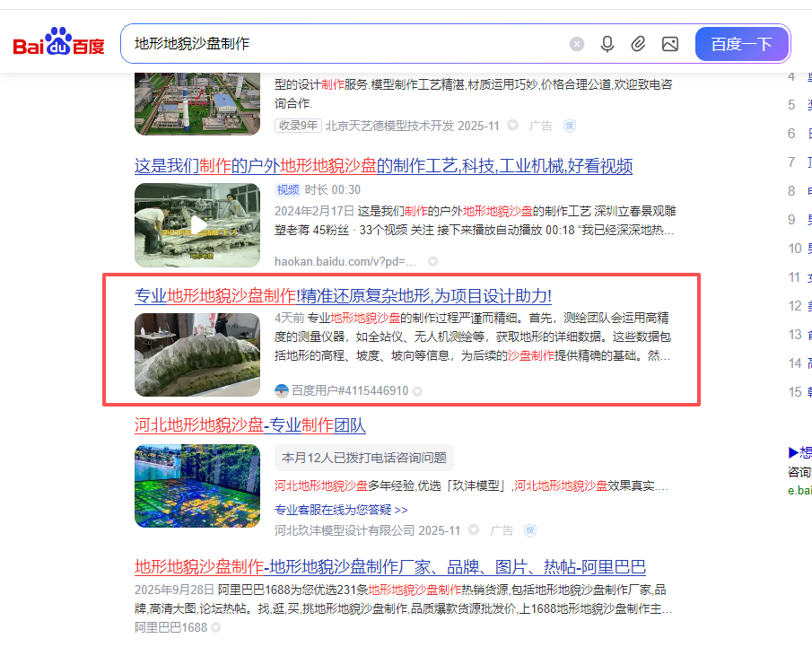812x647 pixels.
Task: Start voice search with microphone icon
Action: pyautogui.click(x=607, y=44)
